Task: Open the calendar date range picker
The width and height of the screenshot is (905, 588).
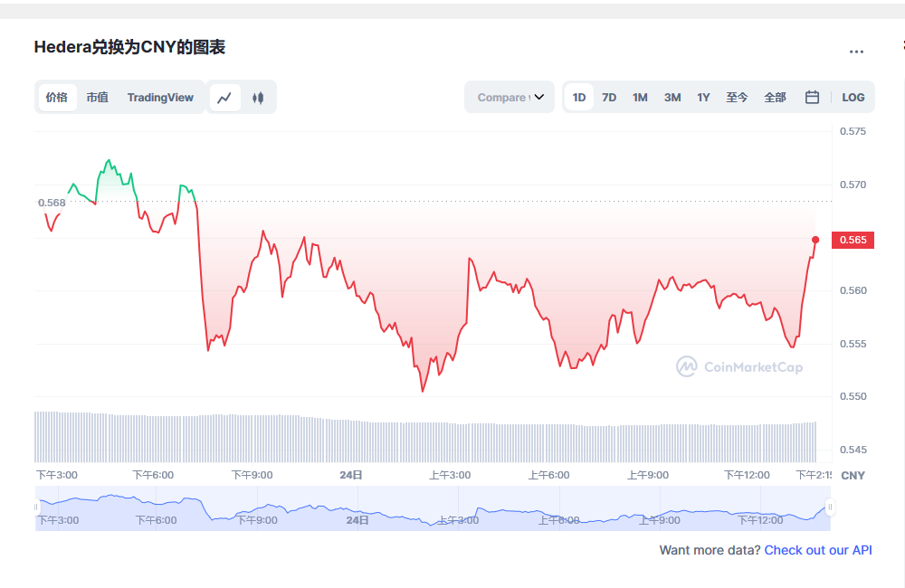Action: pyautogui.click(x=812, y=97)
